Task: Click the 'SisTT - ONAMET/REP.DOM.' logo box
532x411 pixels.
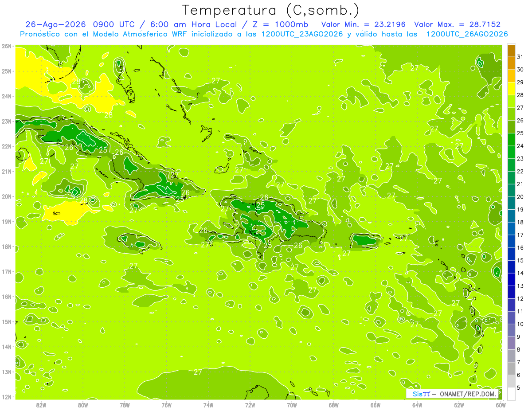Action: tap(453, 394)
